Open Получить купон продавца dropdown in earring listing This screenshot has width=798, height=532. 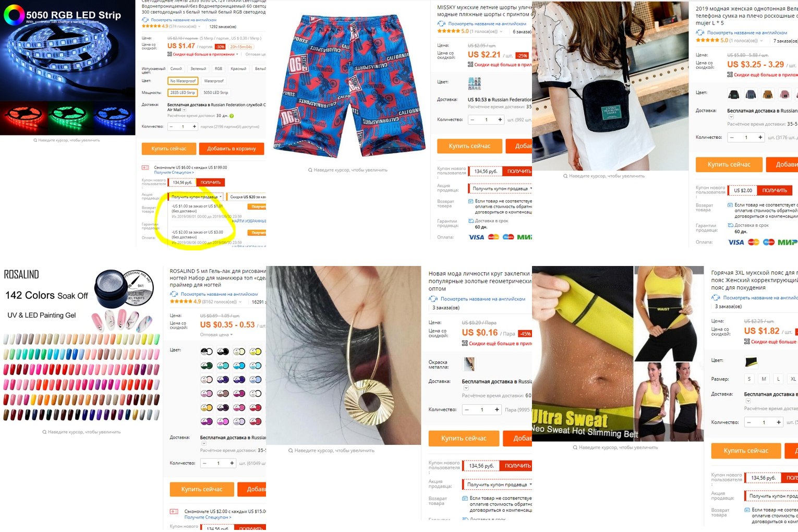[x=499, y=485]
